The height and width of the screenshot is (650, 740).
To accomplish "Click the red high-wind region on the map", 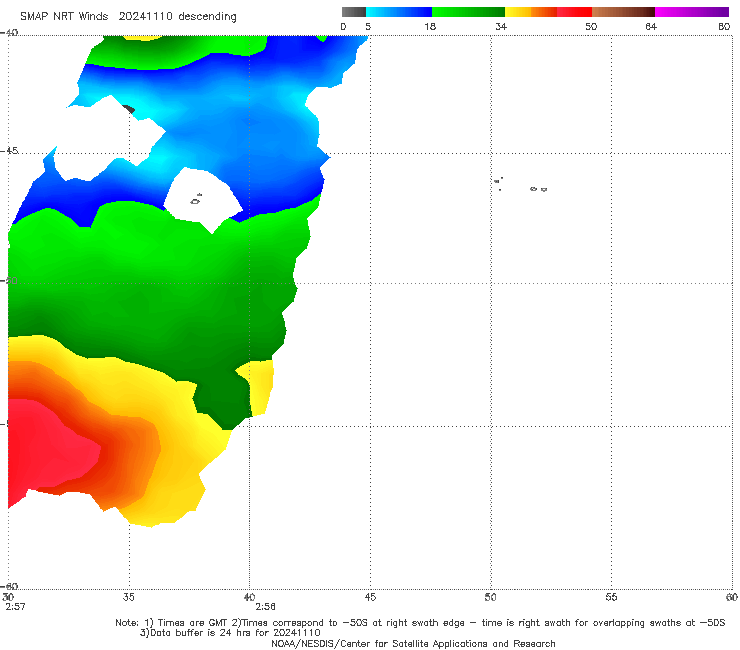I will [x=47, y=448].
